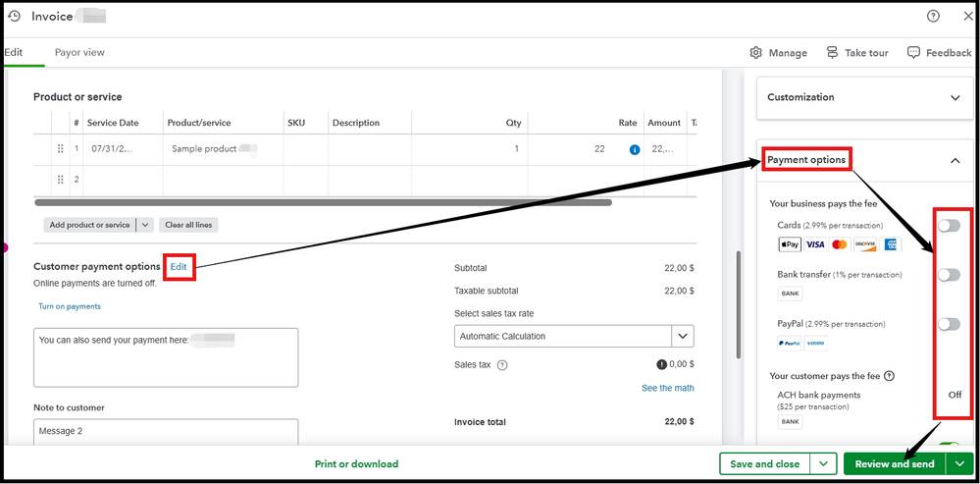Click the Invoice total amount
This screenshot has width=980, height=484.
(x=680, y=421)
